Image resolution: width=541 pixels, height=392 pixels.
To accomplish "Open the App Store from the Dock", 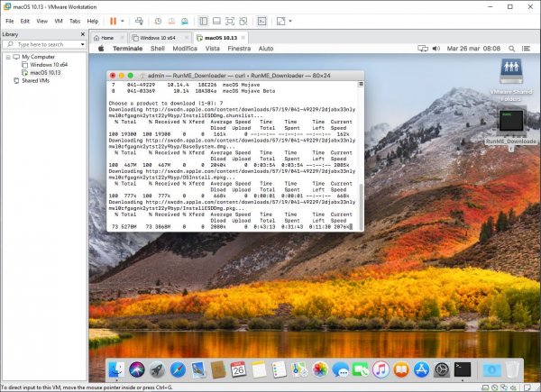I will tap(422, 369).
